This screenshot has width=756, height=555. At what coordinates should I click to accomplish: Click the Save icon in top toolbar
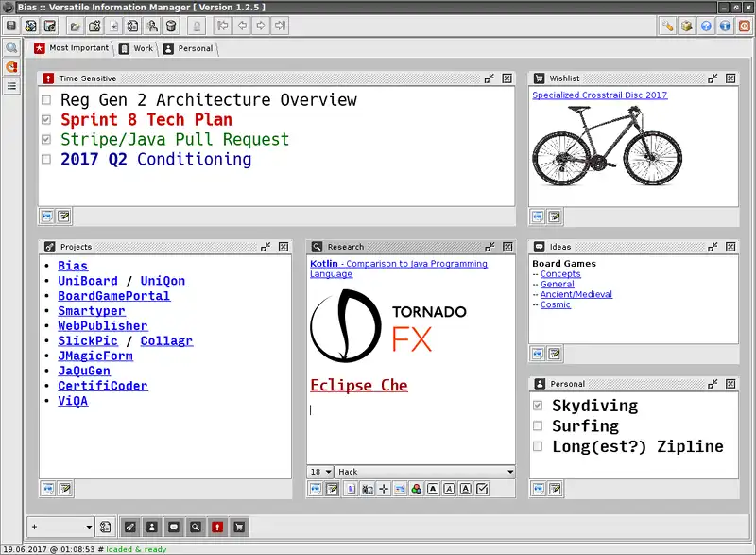click(11, 26)
